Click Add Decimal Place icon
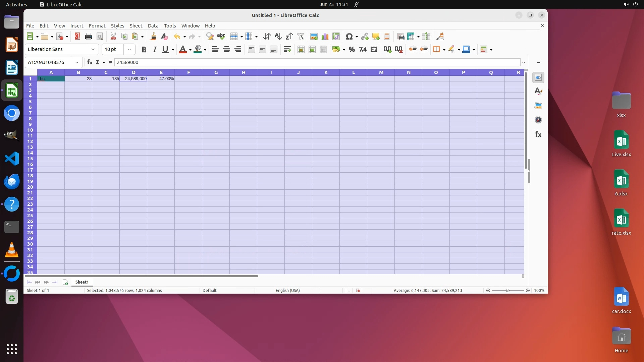 click(387, 50)
